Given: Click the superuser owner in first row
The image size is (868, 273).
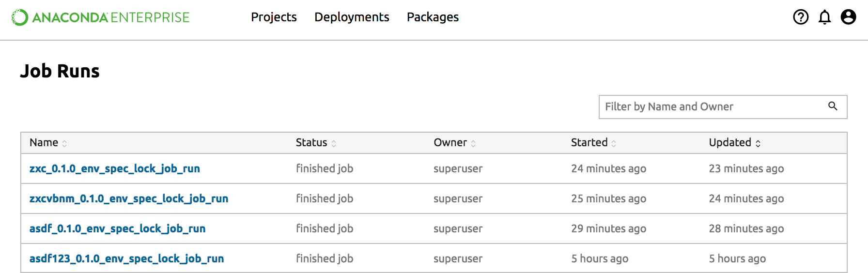Looking at the screenshot, I should tap(458, 168).
